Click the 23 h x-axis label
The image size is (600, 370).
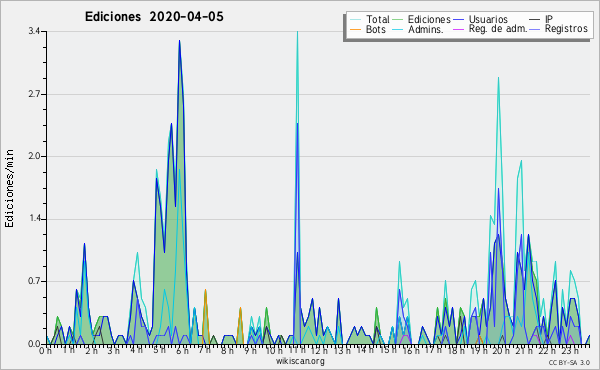tap(569, 350)
